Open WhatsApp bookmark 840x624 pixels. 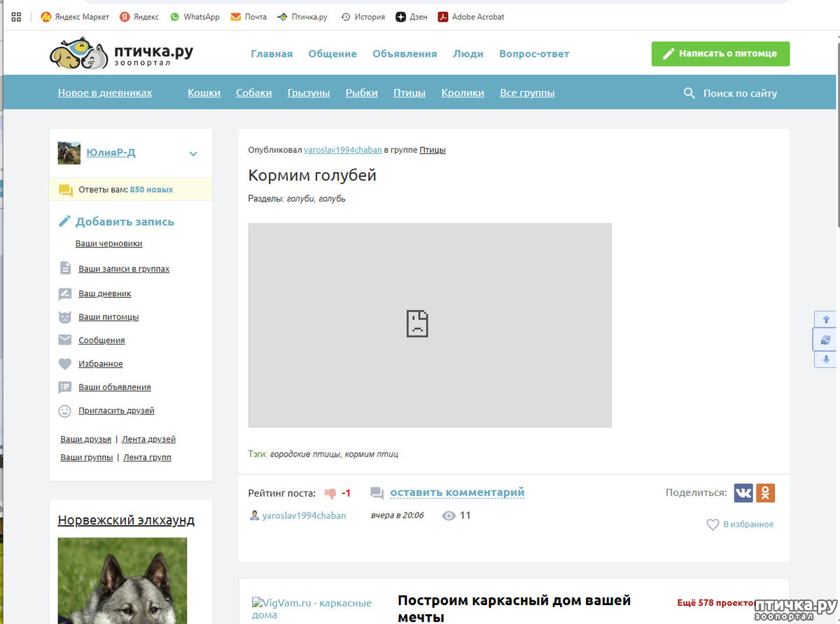click(x=195, y=17)
